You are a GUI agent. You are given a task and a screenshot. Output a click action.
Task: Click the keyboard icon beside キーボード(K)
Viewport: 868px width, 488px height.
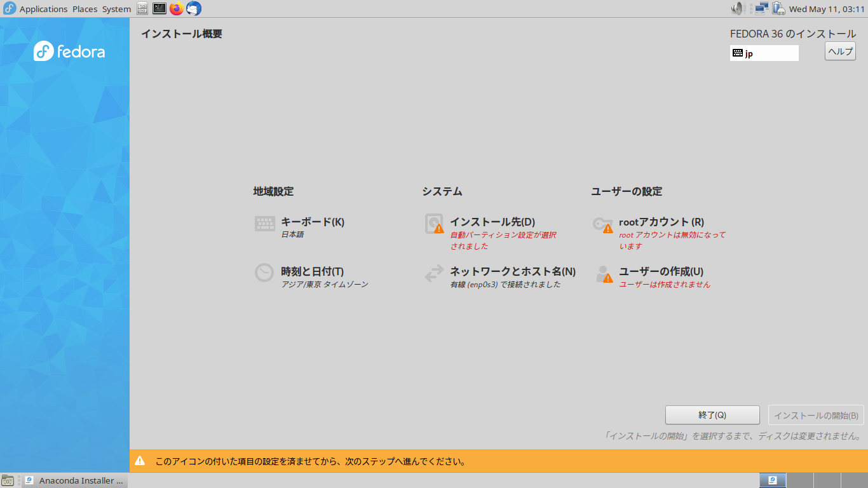click(x=264, y=224)
